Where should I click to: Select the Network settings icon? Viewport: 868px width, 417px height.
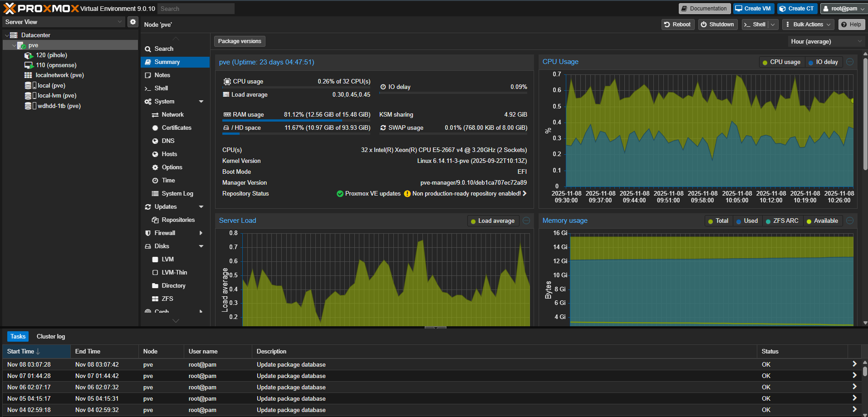tap(155, 114)
